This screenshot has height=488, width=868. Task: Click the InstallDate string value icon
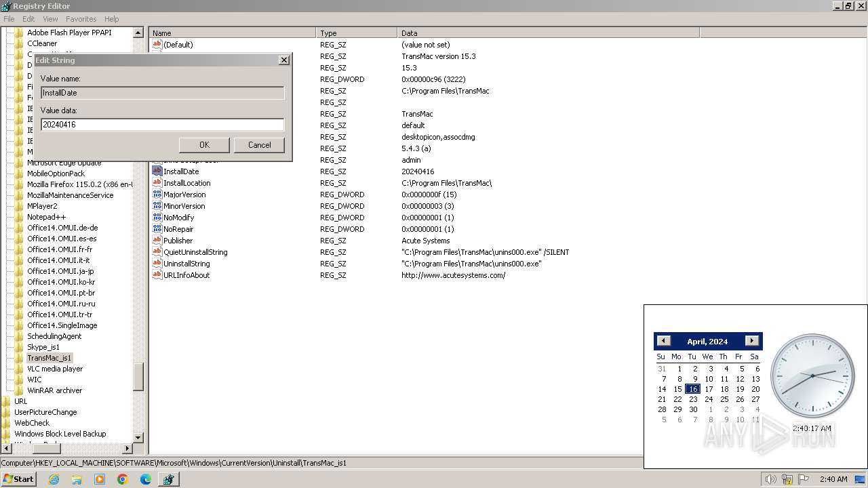[x=157, y=171]
